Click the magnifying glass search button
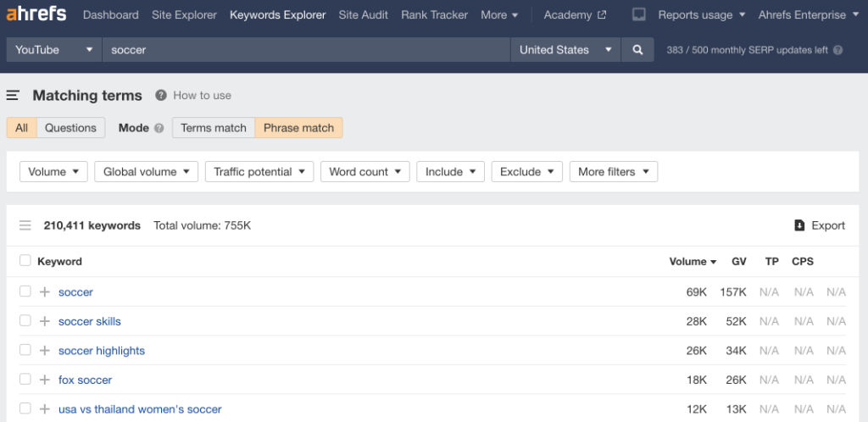The width and height of the screenshot is (868, 422). (x=637, y=50)
